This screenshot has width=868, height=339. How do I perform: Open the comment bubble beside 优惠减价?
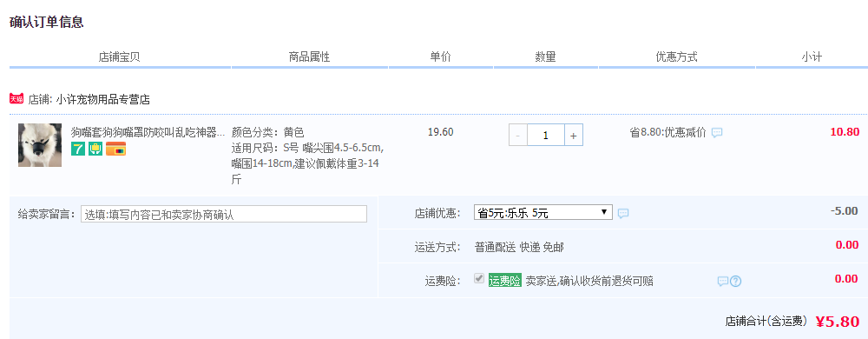(717, 133)
